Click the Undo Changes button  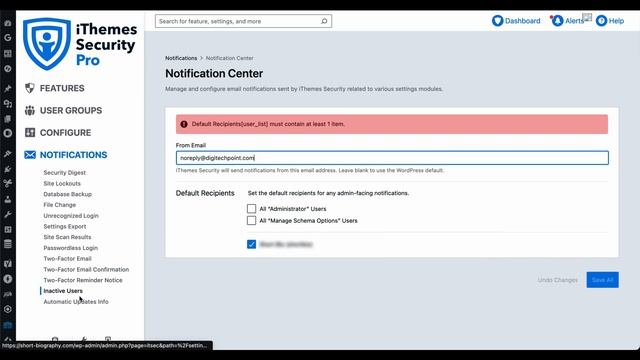[558, 280]
